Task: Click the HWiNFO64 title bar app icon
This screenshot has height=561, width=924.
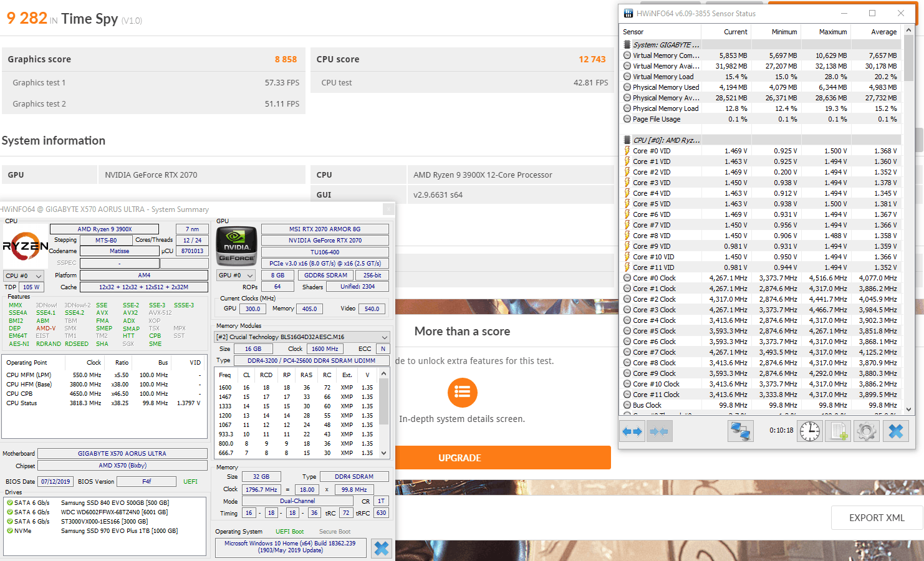Action: pos(628,13)
